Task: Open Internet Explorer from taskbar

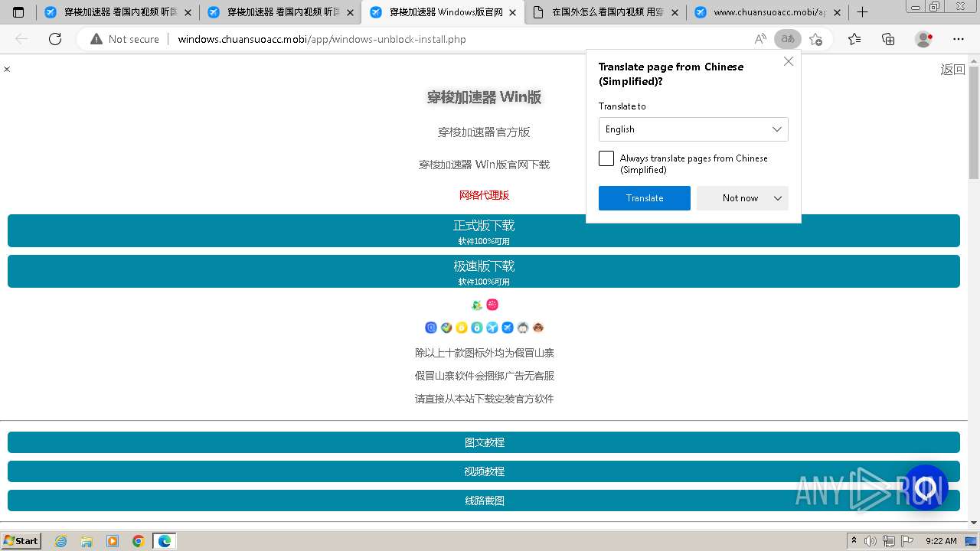Action: click(x=60, y=541)
